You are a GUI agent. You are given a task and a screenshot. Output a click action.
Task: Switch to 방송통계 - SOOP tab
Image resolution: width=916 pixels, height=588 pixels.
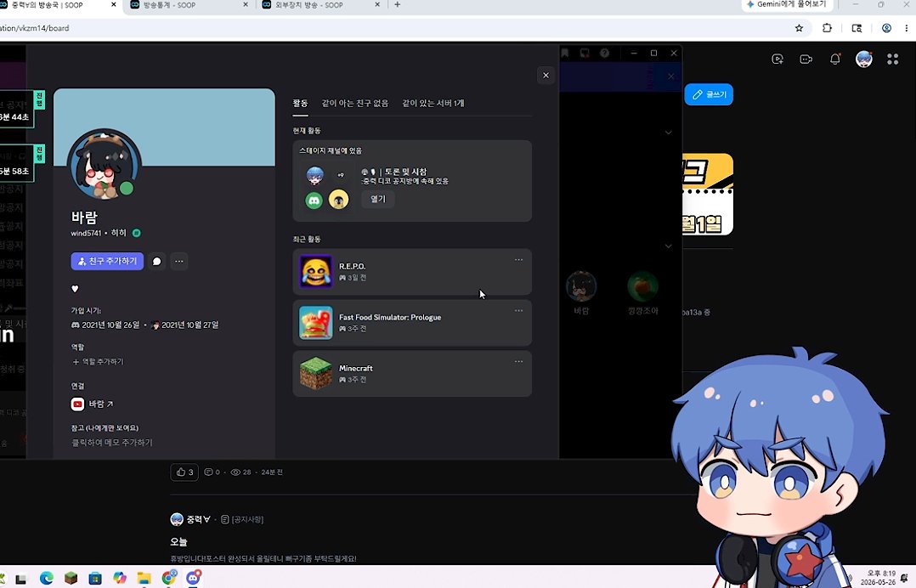187,4
